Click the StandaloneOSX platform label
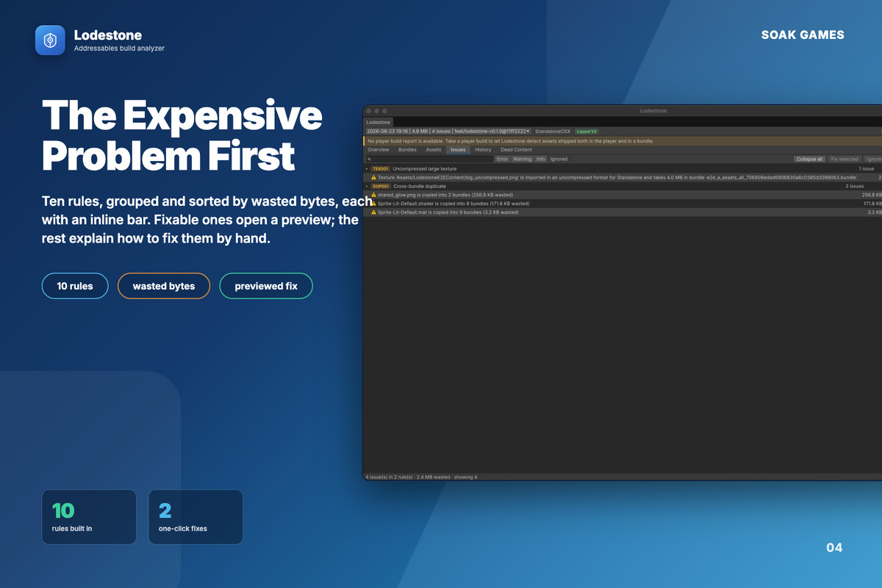Viewport: 882px width, 588px height. click(x=553, y=132)
